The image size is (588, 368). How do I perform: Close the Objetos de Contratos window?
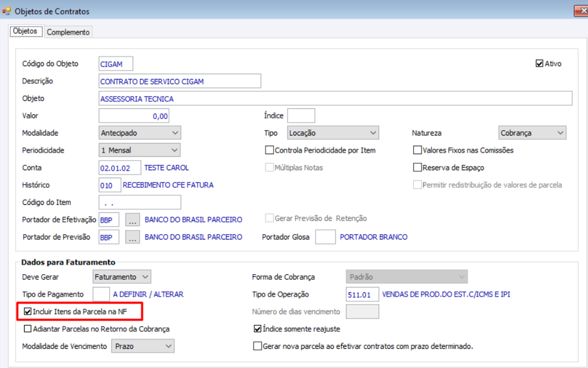coord(581,11)
